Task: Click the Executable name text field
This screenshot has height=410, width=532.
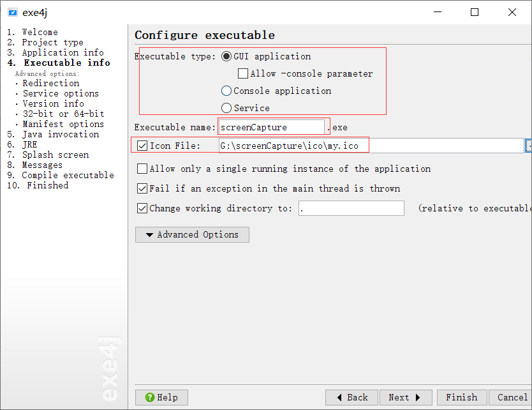Action: 272,127
